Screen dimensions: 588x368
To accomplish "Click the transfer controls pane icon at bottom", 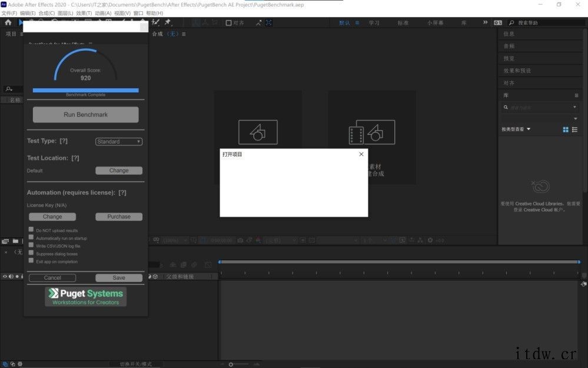I will tap(13, 364).
